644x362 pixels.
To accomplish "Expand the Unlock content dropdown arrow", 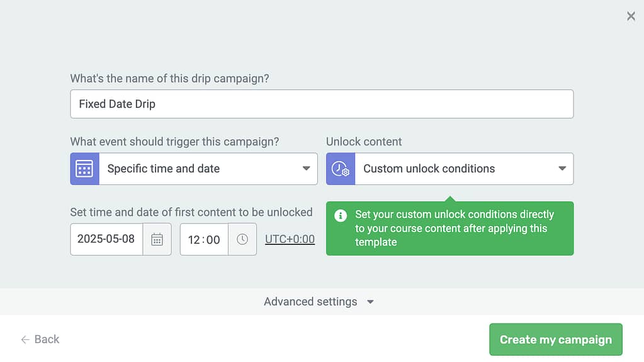I will click(562, 169).
